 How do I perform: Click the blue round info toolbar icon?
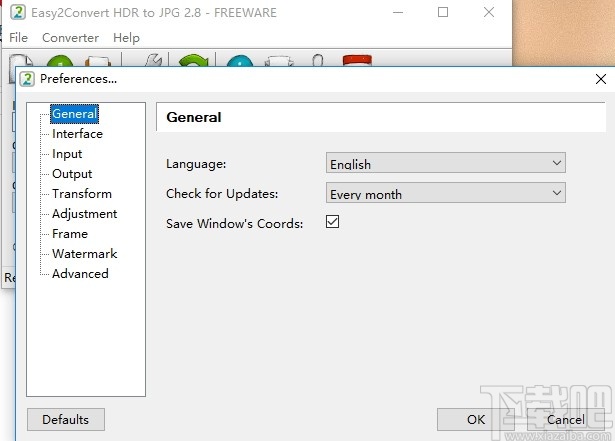240,61
